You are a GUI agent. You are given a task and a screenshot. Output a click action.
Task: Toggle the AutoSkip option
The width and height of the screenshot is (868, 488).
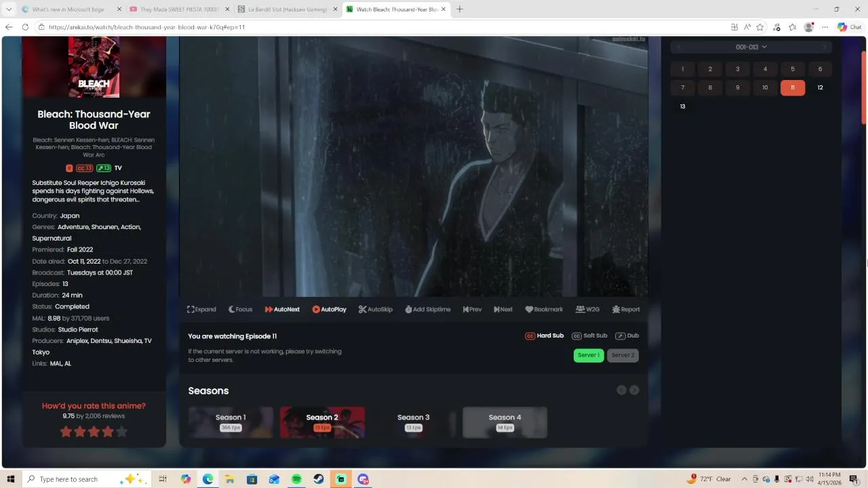tap(375, 309)
